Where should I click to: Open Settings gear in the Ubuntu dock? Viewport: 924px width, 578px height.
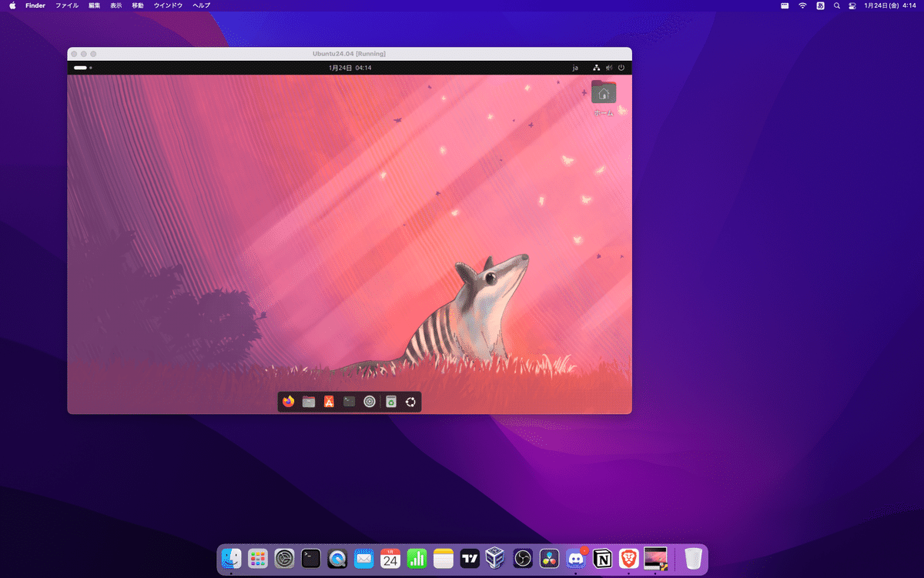[370, 401]
